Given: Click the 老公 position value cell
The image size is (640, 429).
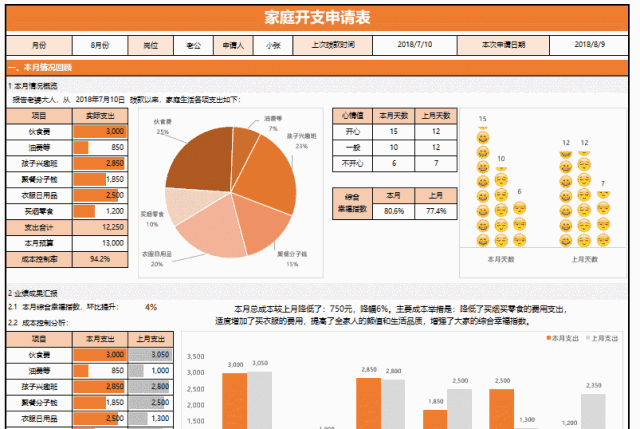Looking at the screenshot, I should tap(193, 45).
